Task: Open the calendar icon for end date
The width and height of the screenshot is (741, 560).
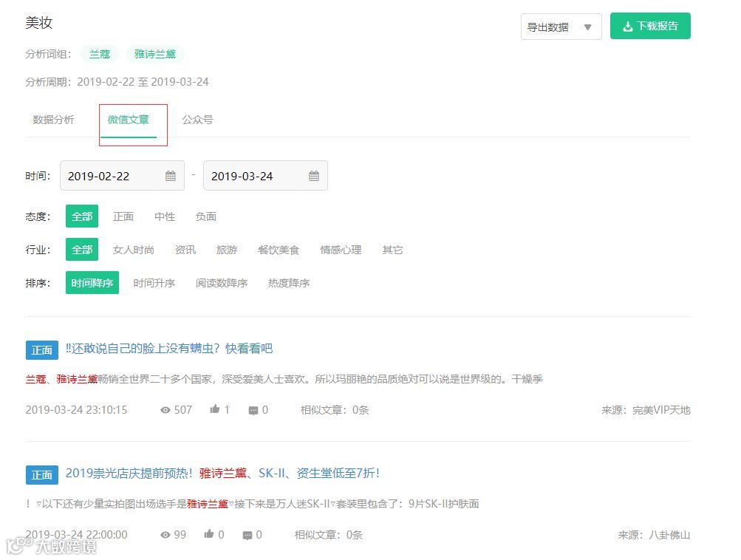Action: [x=314, y=176]
